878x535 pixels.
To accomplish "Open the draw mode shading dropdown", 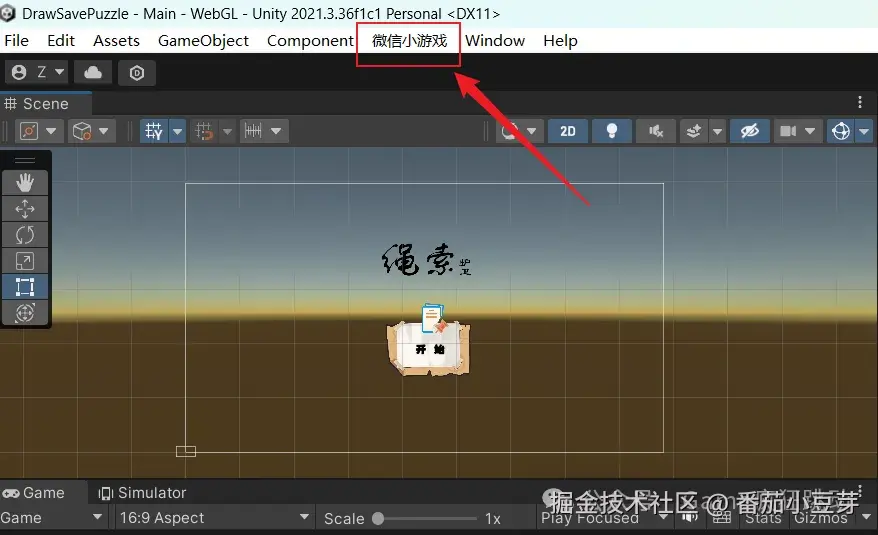I will pyautogui.click(x=519, y=131).
